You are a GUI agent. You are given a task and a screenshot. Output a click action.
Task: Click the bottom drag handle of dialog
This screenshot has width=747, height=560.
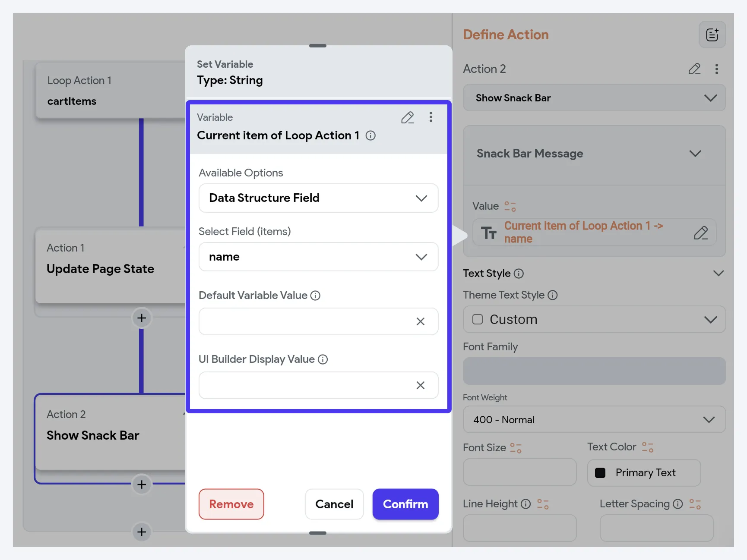click(318, 533)
